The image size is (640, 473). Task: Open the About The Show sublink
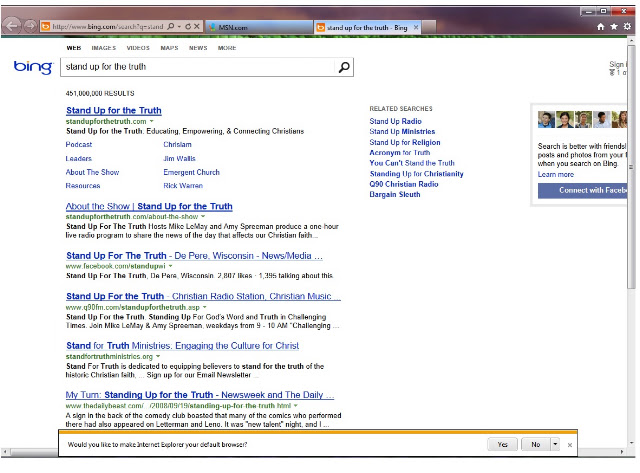coord(92,172)
